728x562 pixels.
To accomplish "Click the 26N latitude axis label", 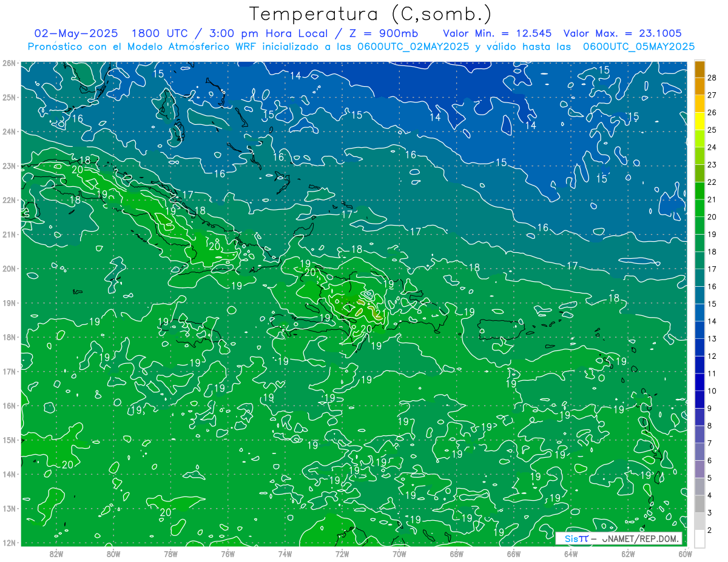I will click(x=8, y=63).
